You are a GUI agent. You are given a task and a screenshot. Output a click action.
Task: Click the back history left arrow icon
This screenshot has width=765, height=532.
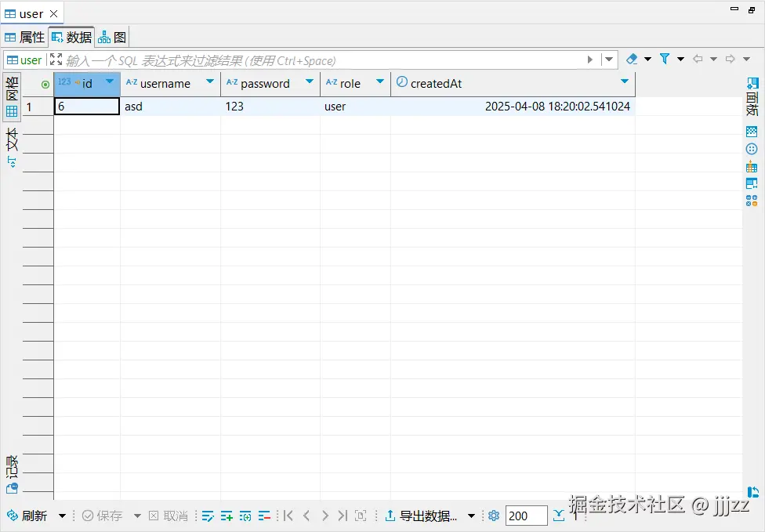coord(698,59)
